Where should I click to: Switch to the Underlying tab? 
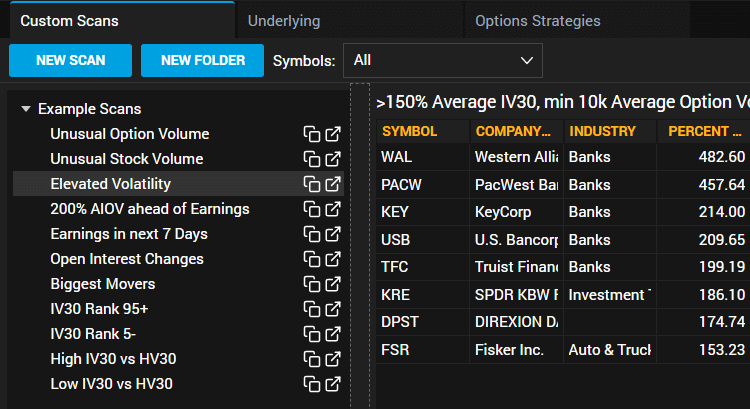350,21
